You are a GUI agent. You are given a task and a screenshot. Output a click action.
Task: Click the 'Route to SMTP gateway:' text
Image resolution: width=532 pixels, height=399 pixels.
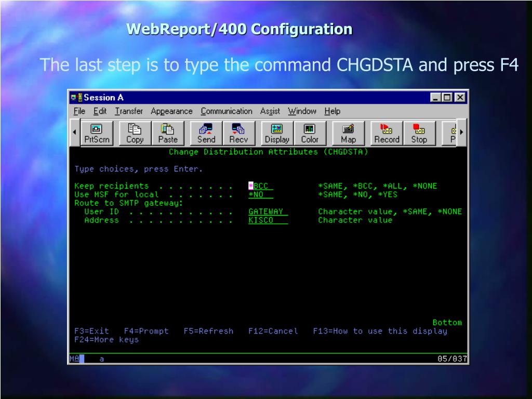click(x=129, y=203)
